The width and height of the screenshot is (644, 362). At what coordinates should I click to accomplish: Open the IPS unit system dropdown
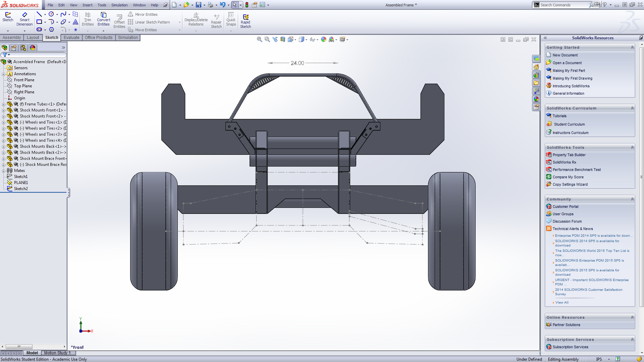[x=609, y=359]
